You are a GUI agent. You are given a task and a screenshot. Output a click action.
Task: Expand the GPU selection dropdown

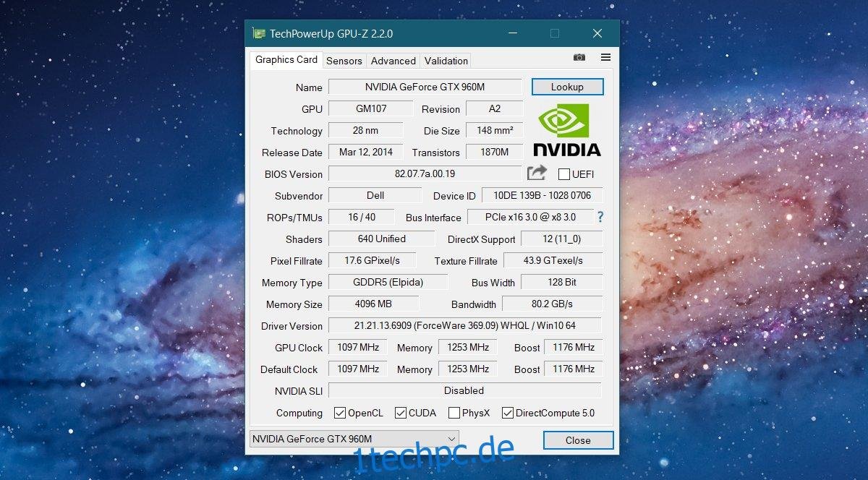[354, 439]
